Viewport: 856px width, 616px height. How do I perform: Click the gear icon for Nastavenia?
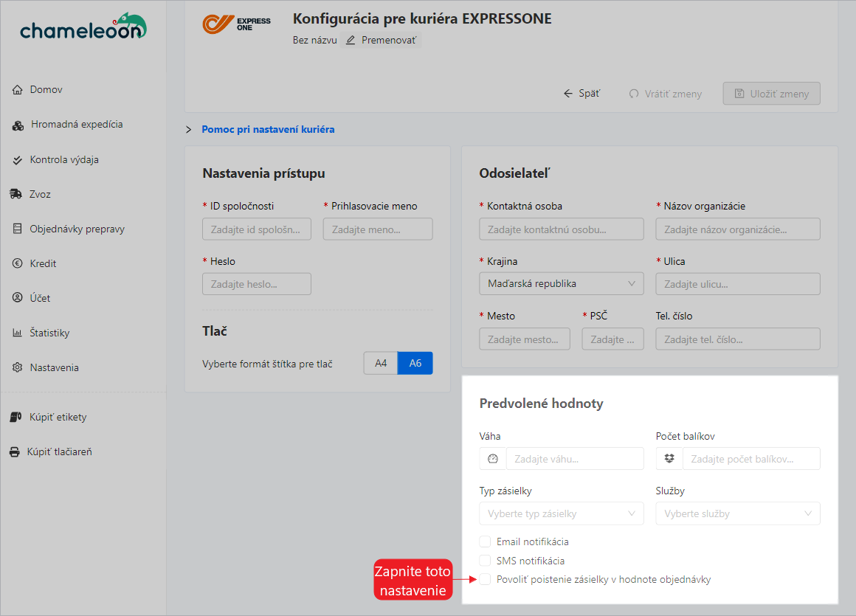(x=18, y=367)
